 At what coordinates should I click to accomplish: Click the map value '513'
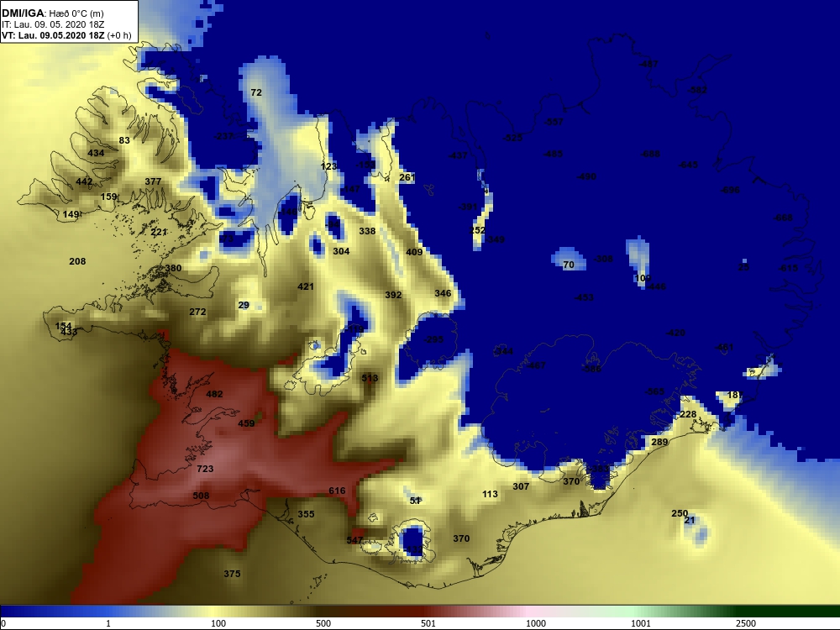point(370,378)
